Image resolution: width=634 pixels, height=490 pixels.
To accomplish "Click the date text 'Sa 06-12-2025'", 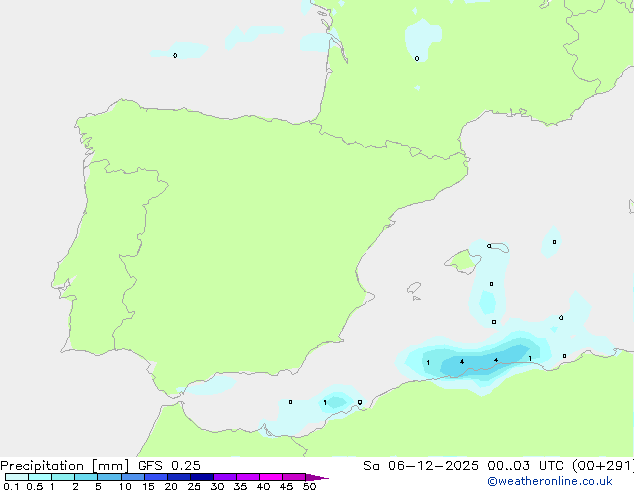I will pos(421,466).
